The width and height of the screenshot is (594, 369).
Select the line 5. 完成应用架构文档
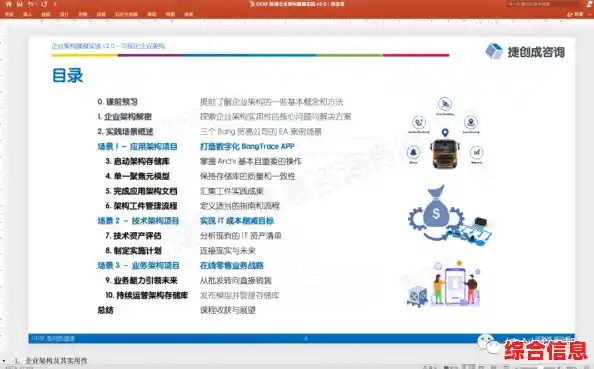[x=141, y=191]
